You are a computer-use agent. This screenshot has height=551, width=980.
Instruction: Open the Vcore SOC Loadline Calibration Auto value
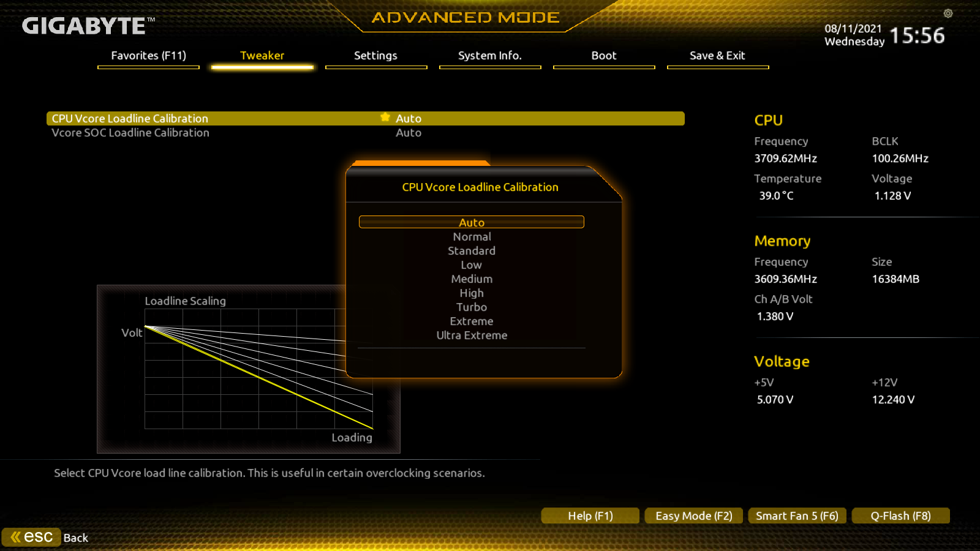[x=409, y=133]
